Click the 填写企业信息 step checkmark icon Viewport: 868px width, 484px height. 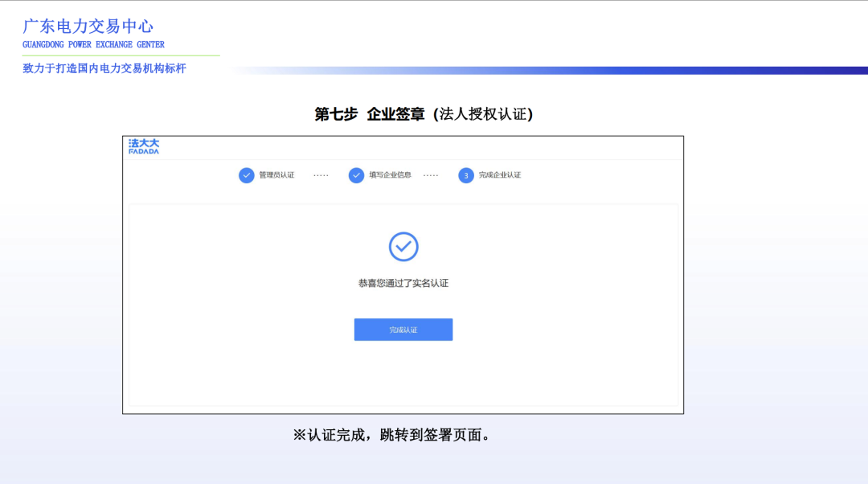(x=355, y=175)
